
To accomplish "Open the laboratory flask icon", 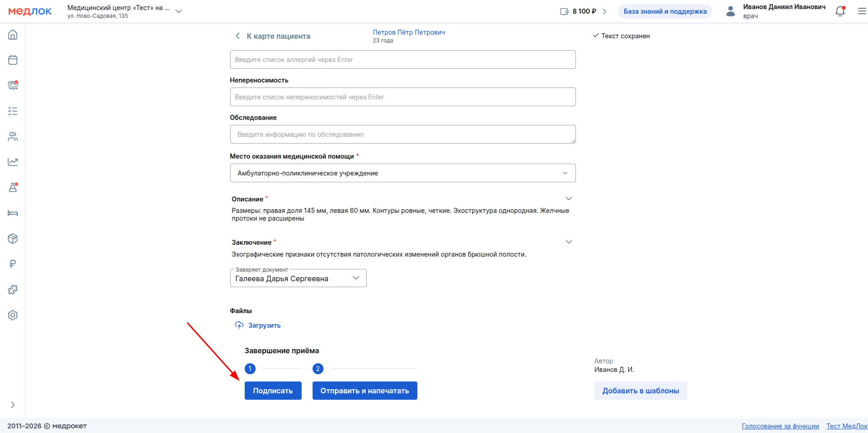I will pyautogui.click(x=13, y=187).
